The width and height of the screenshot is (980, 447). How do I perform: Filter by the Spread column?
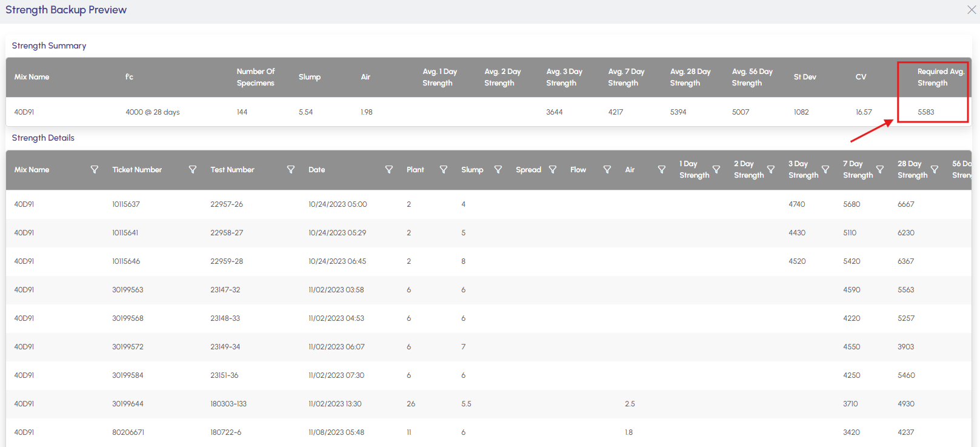click(x=552, y=170)
